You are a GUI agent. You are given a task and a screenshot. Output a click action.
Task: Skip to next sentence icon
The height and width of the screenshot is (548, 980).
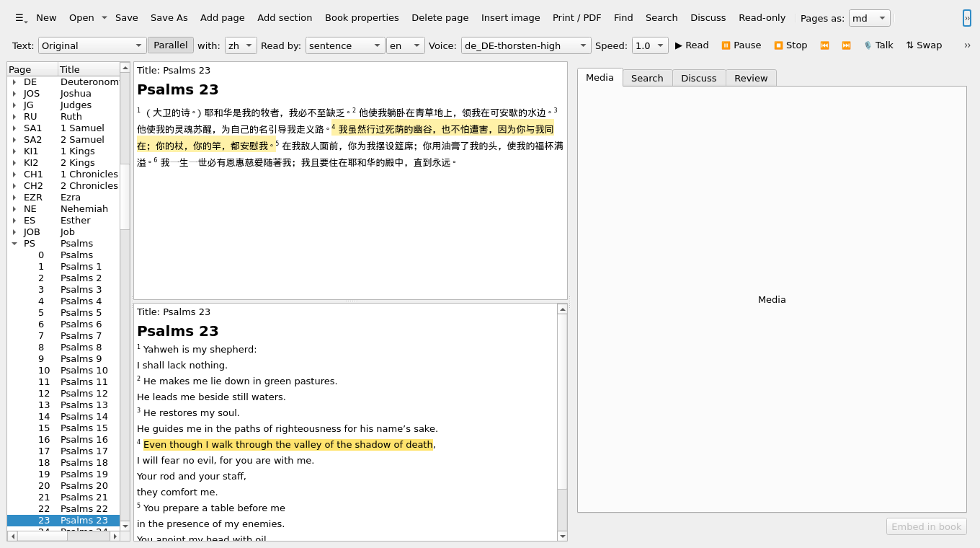(x=846, y=45)
